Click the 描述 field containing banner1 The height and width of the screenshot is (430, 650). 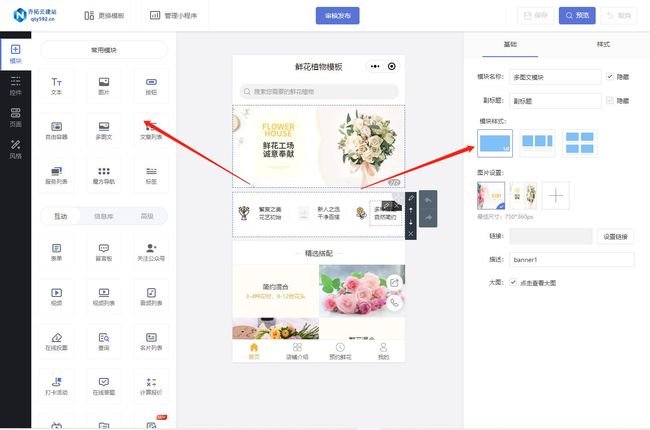(x=572, y=260)
